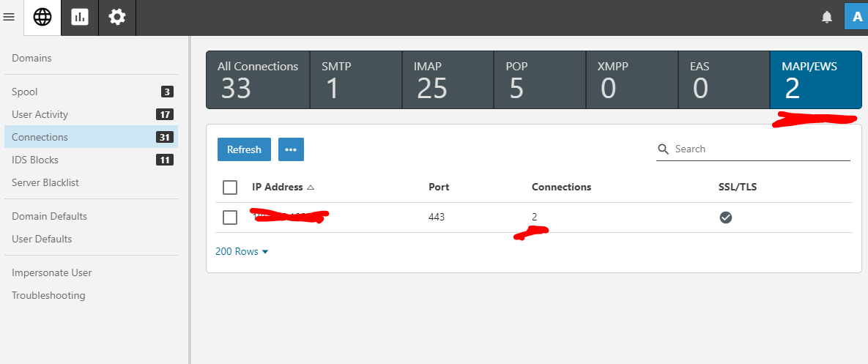The height and width of the screenshot is (364, 868).
Task: Click the search magnifier icon
Action: [664, 149]
